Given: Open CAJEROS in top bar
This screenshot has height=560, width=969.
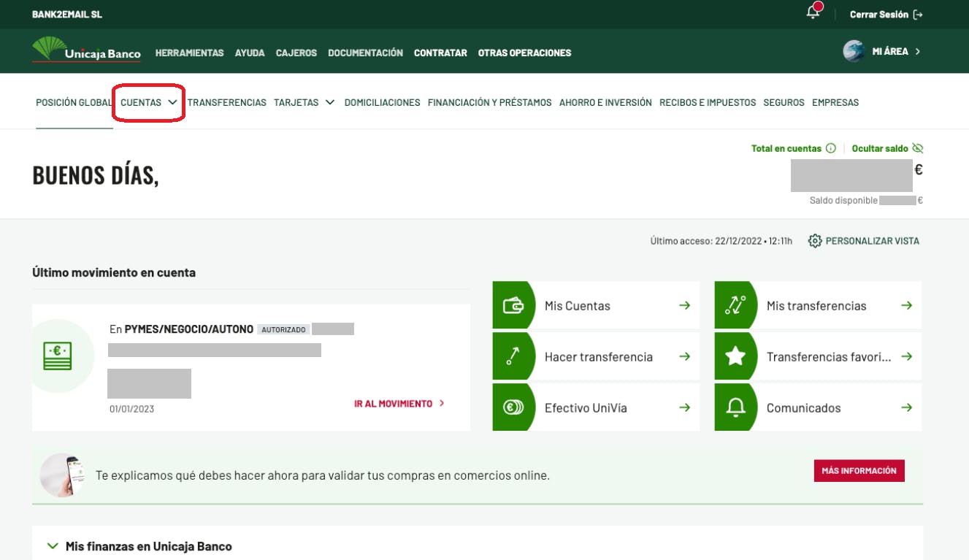Looking at the screenshot, I should click(296, 53).
